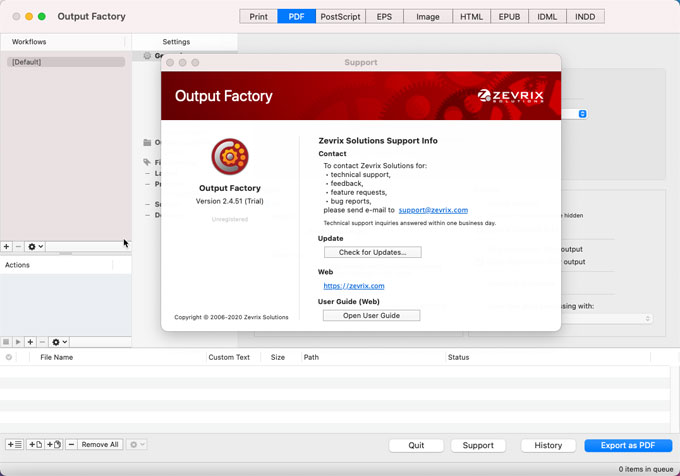
Task: Select the PDF output tab
Action: coord(296,16)
